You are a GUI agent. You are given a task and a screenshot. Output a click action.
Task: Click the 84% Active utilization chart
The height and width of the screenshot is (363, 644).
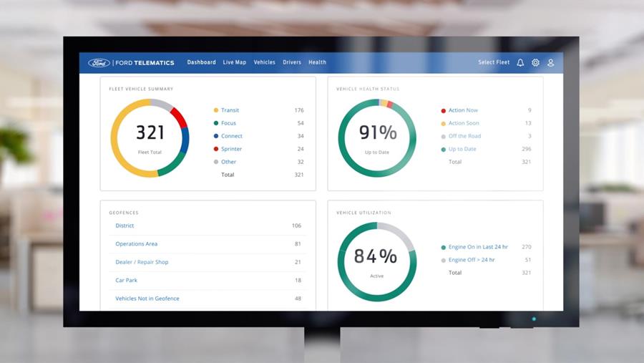point(377,261)
